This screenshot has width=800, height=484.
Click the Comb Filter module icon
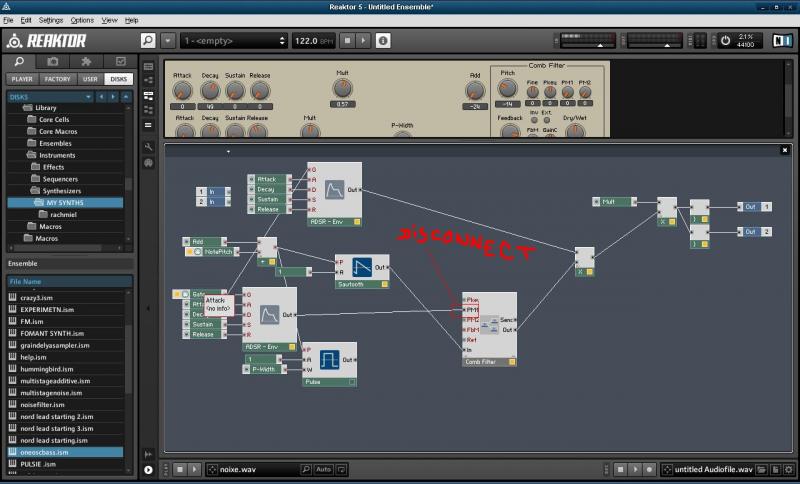490,325
